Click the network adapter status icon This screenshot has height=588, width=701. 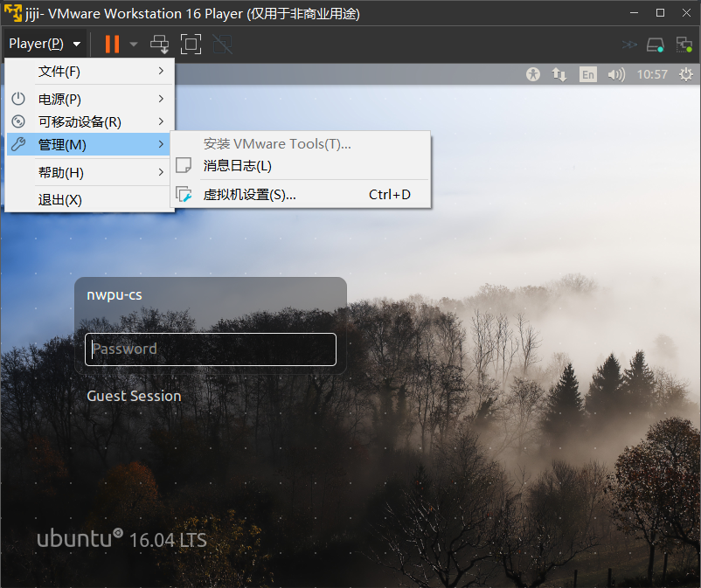pyautogui.click(x=684, y=44)
